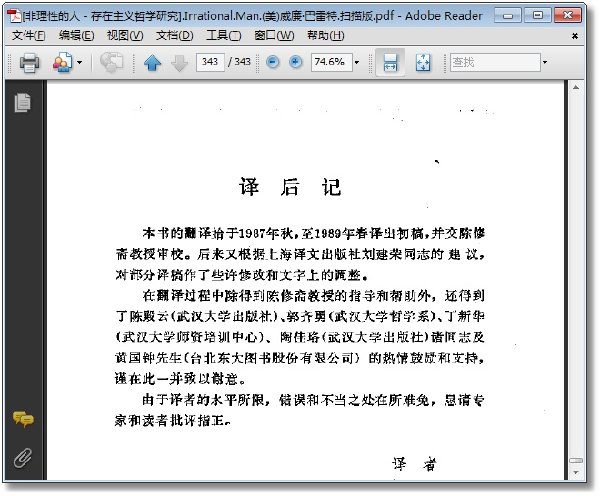Screen dimensions: 600x496
Task: Open the Comments panel icon
Action: [23, 419]
